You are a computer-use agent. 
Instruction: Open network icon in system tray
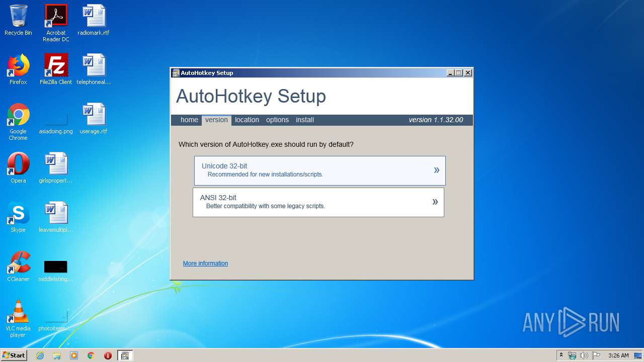coord(572,355)
